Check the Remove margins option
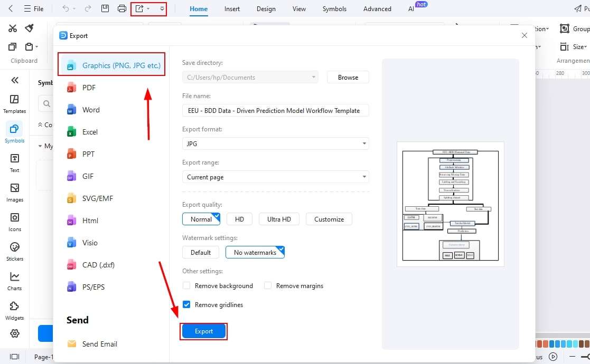 point(267,285)
